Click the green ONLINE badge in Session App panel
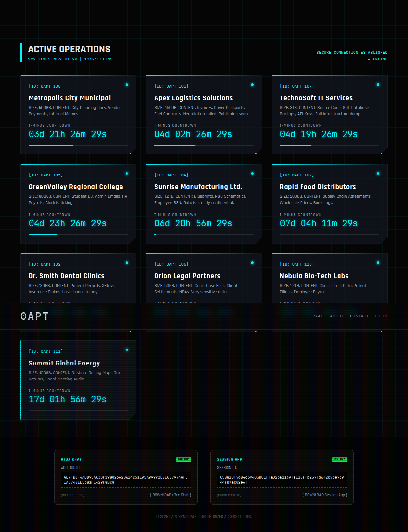408x532 pixels. [339, 459]
